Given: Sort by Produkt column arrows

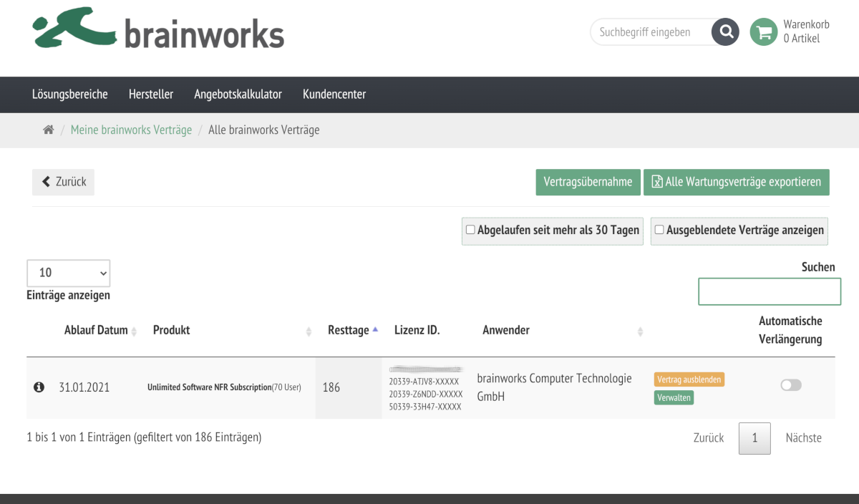Looking at the screenshot, I should point(309,331).
